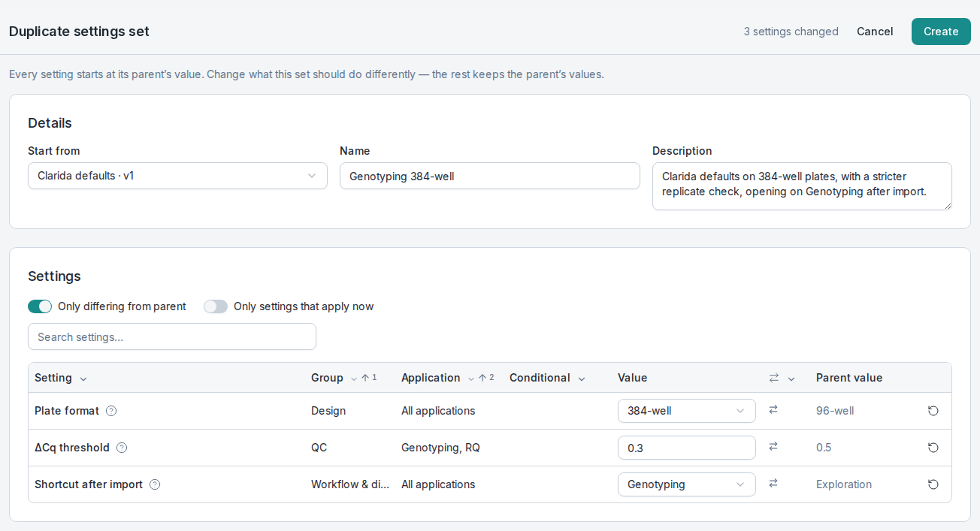Click the Value column header
Image resolution: width=980 pixels, height=531 pixels.
[x=632, y=378]
